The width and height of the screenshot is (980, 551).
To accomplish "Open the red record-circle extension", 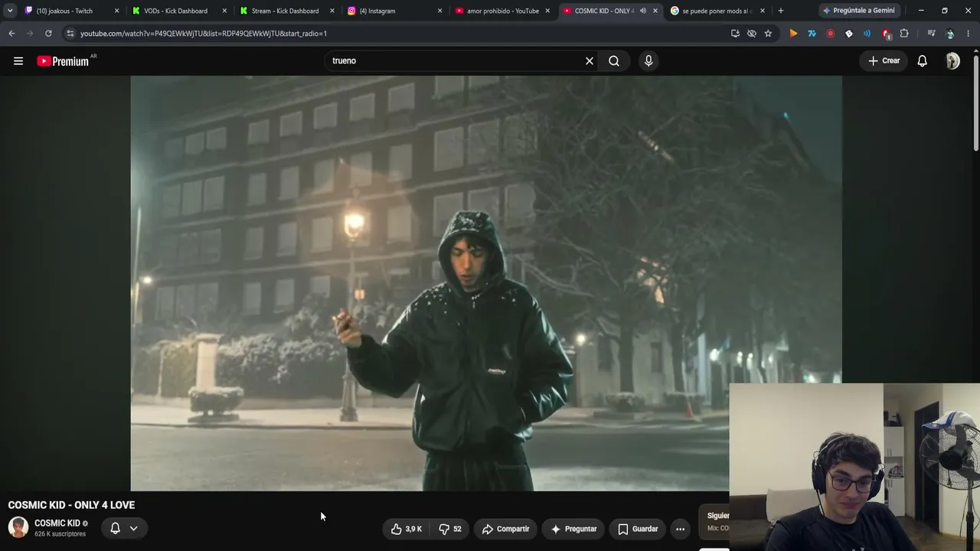I will click(830, 34).
